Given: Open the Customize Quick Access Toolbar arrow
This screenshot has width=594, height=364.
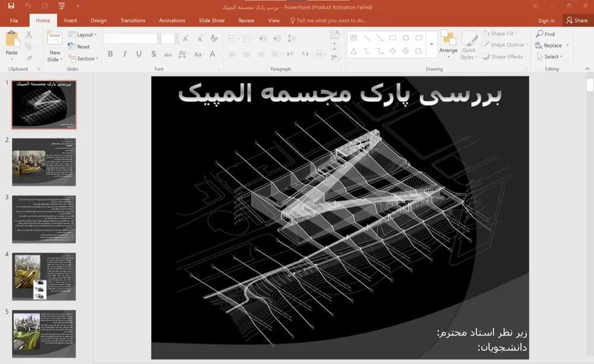Looking at the screenshot, I should (x=78, y=6).
